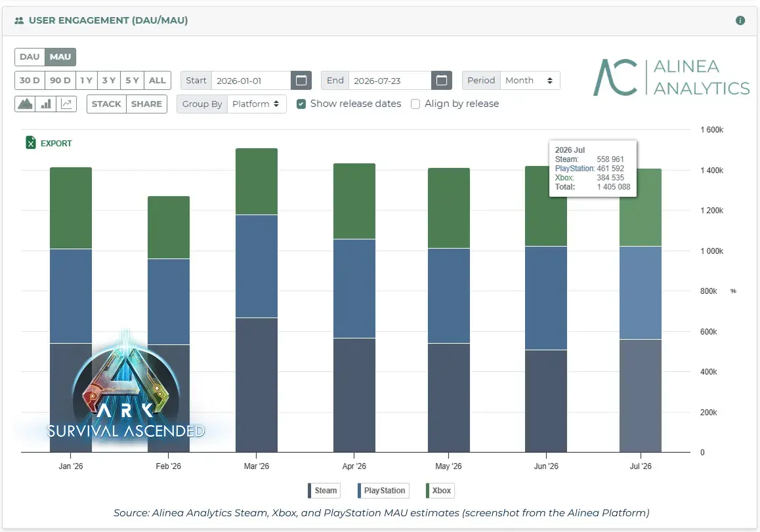Toggle the Xbox legend series

coord(440,490)
